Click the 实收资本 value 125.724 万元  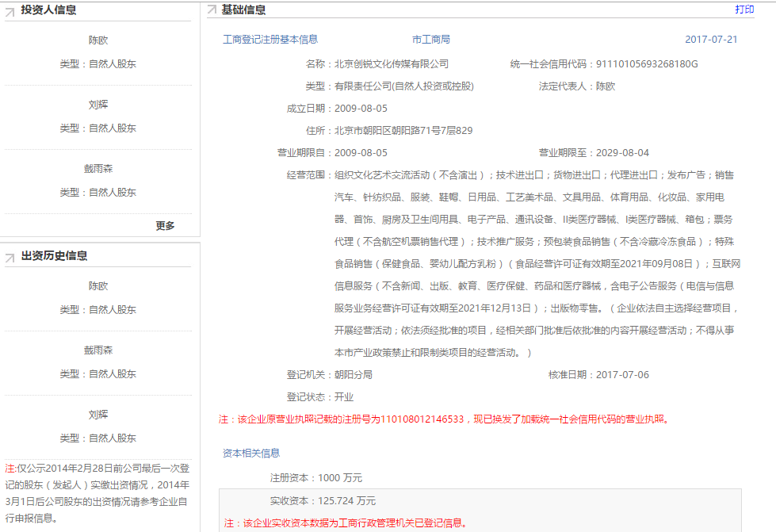[x=346, y=501]
